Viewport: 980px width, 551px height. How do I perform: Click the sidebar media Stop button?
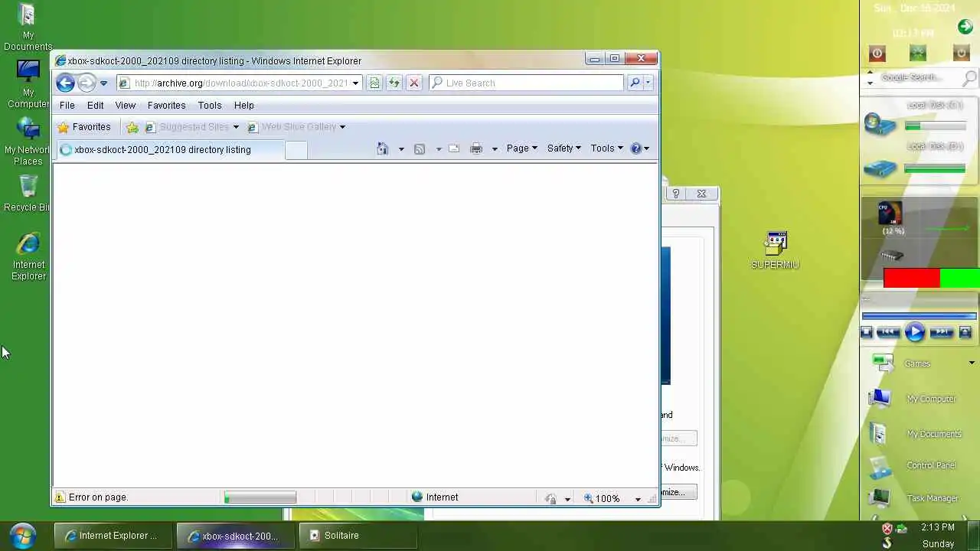tap(867, 331)
